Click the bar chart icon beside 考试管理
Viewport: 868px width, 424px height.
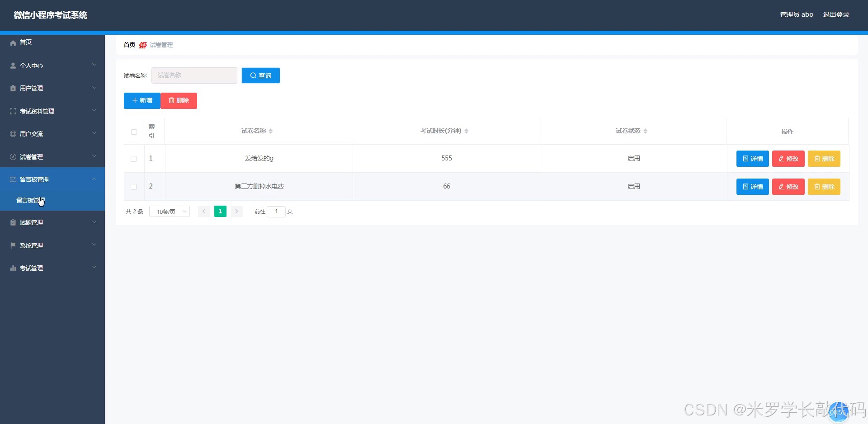point(13,268)
